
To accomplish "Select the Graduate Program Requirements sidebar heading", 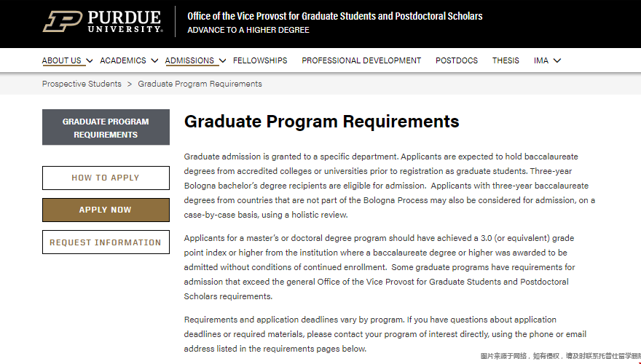I will point(106,127).
